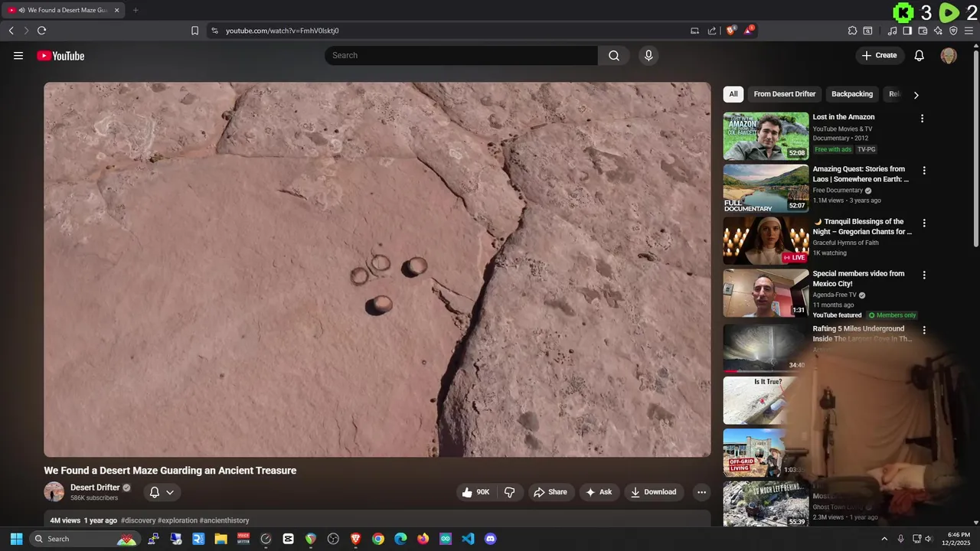The height and width of the screenshot is (551, 980).
Task: Click the #discovery hashtag
Action: pyautogui.click(x=138, y=520)
